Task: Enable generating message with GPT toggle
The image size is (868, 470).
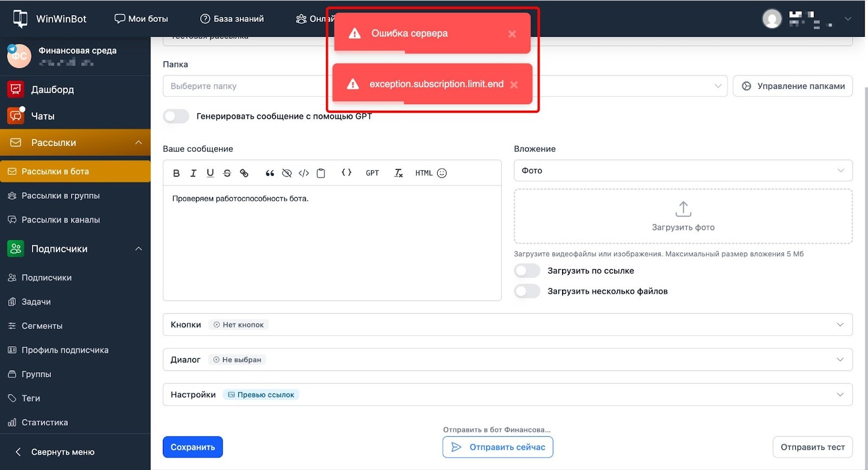Action: [176, 116]
